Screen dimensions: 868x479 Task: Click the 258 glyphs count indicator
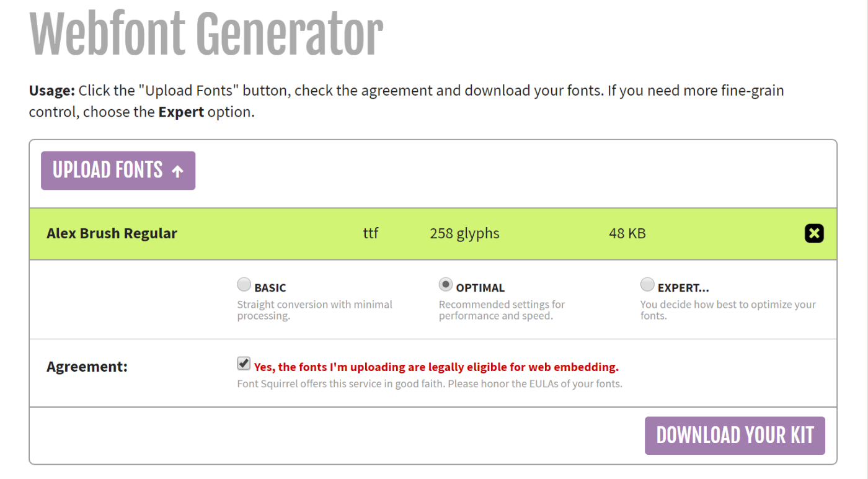click(465, 233)
